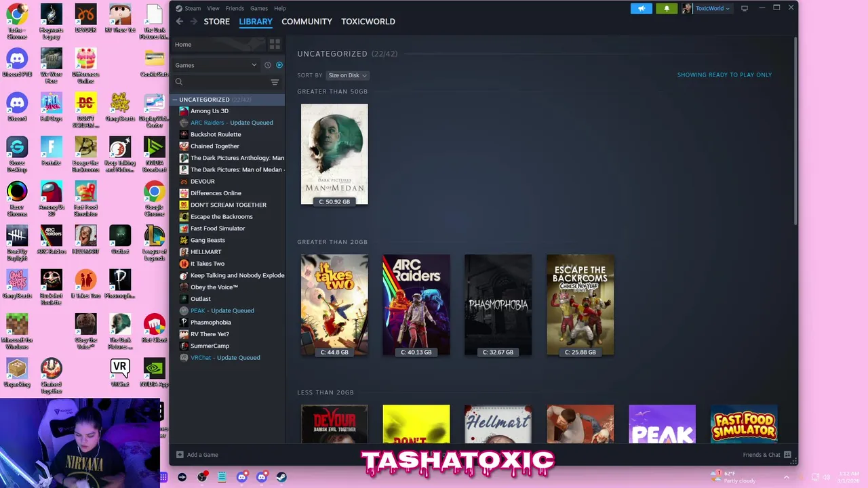Open the TOXICWORLD profile tab
This screenshot has width=868, height=488.
[x=368, y=22]
